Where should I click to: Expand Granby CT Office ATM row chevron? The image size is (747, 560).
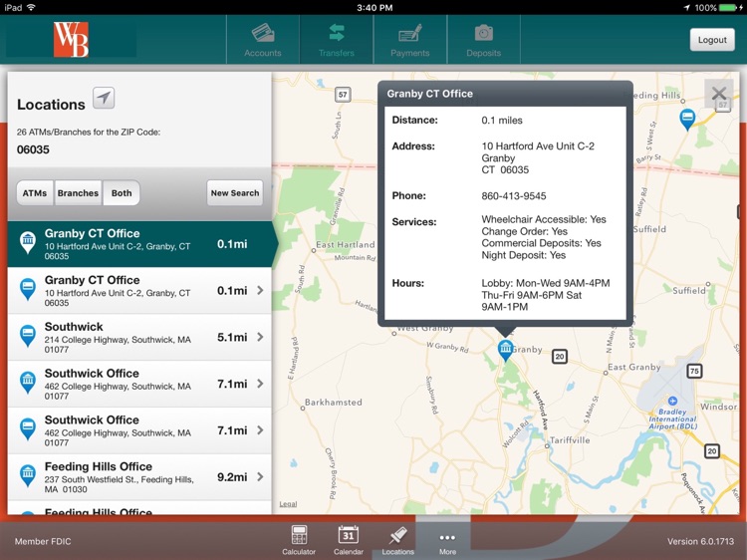click(260, 290)
